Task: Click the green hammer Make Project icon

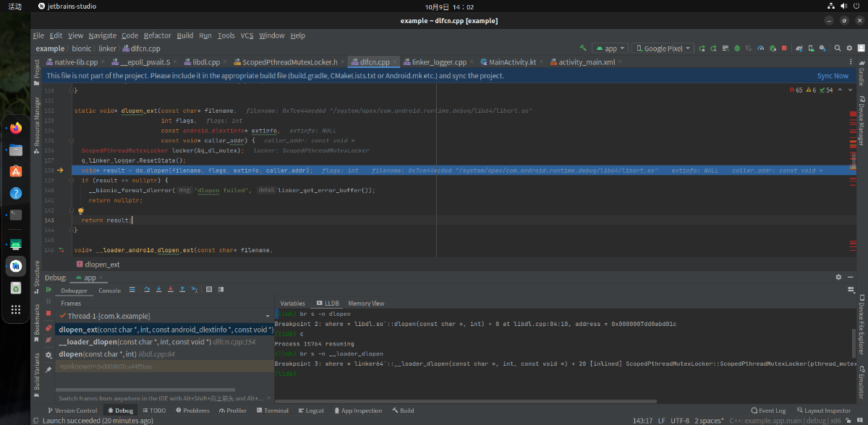Action: pos(582,48)
